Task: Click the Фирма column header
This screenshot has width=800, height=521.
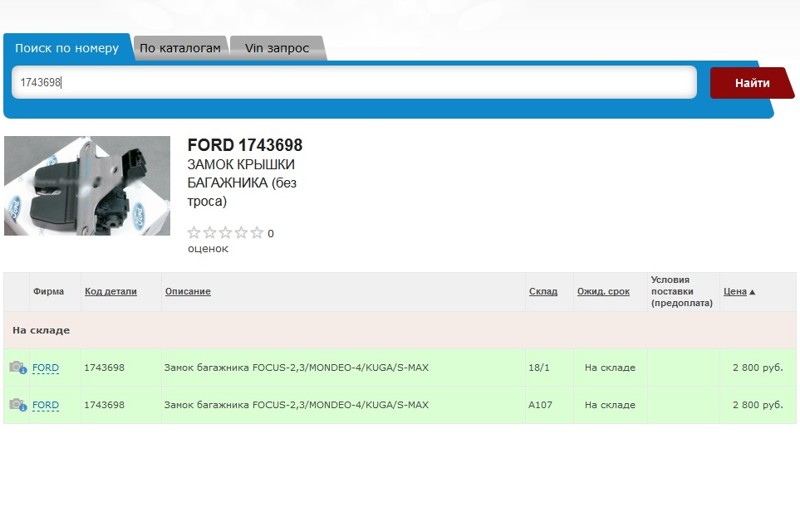Action: pyautogui.click(x=48, y=291)
